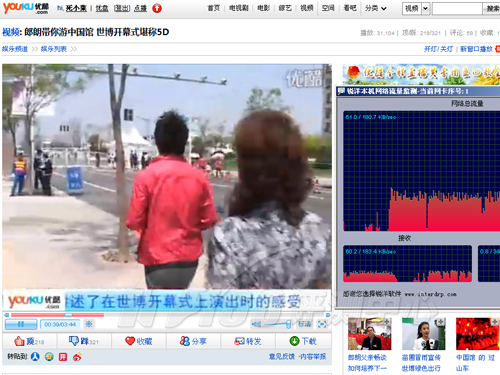Adjust the volume slider handle
This screenshot has height=375, width=500.
[289, 324]
